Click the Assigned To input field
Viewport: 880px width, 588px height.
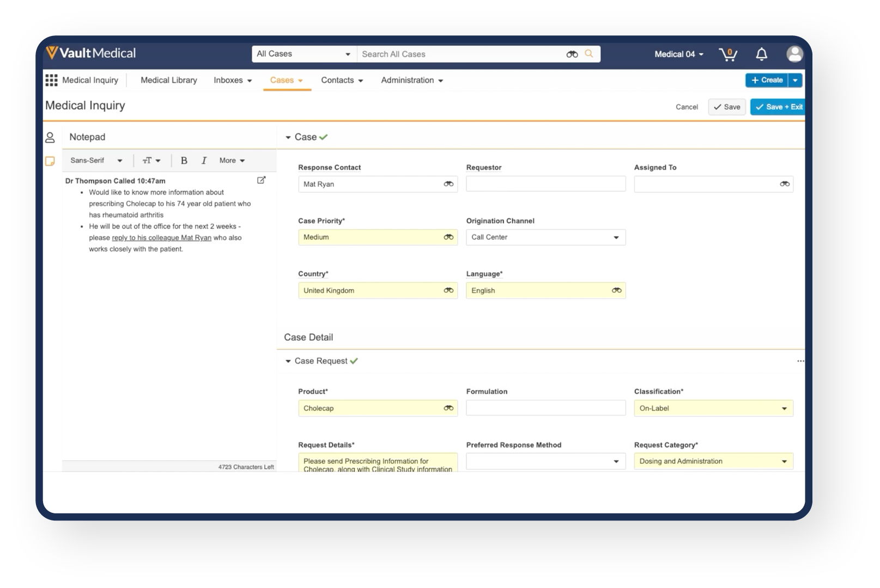[x=713, y=184]
